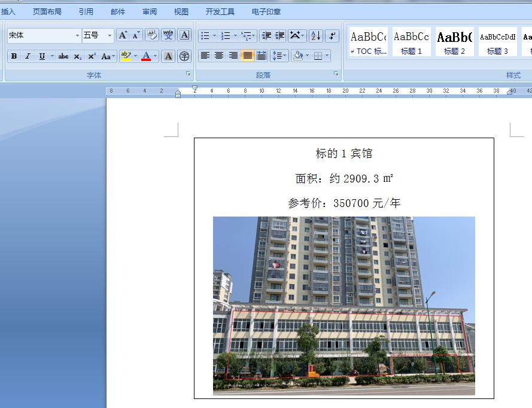This screenshot has height=408, width=532.
Task: Click the multilevel list icon
Action: point(248,36)
